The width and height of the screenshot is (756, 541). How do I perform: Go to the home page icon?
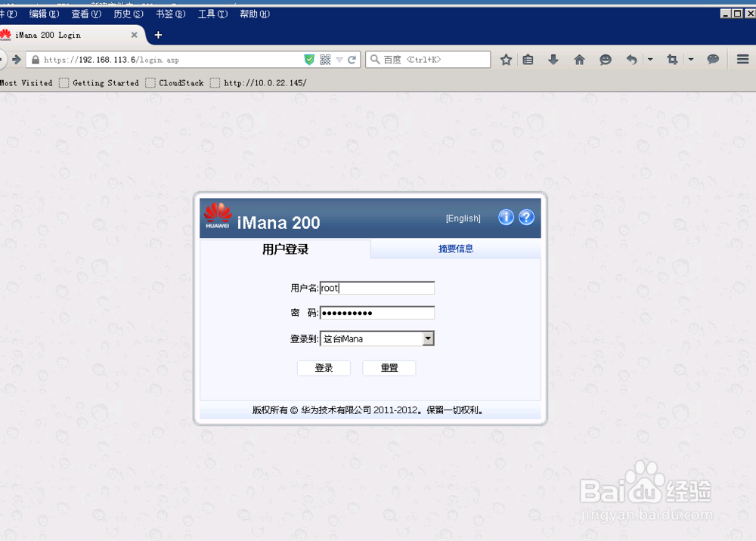[580, 60]
